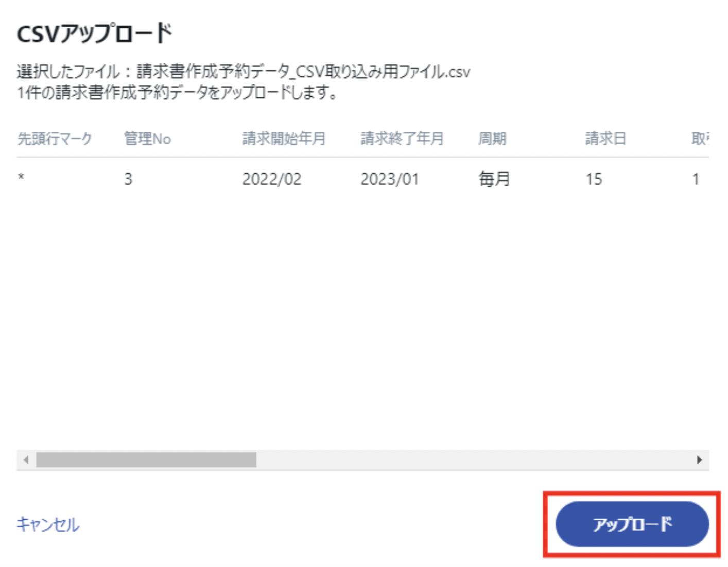
Task: Click the 15 billing day cell
Action: [594, 179]
